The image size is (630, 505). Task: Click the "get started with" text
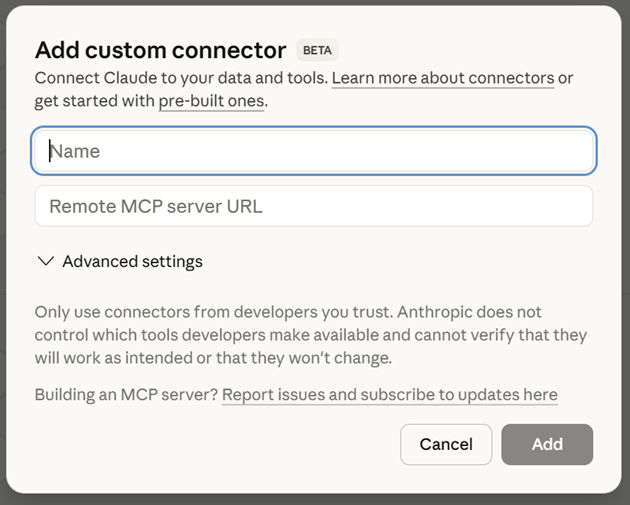point(95,101)
